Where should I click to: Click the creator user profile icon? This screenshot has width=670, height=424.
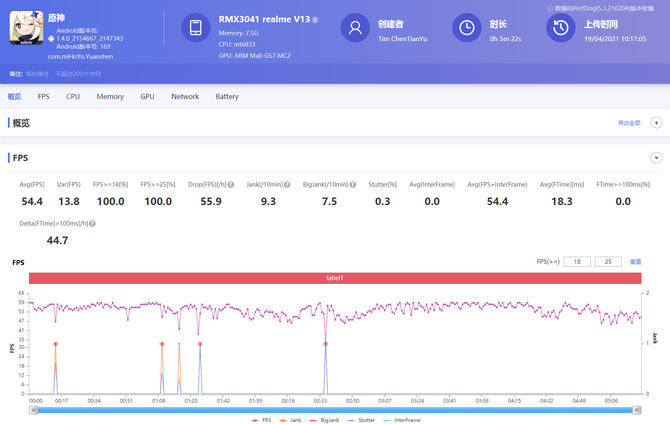click(x=355, y=28)
